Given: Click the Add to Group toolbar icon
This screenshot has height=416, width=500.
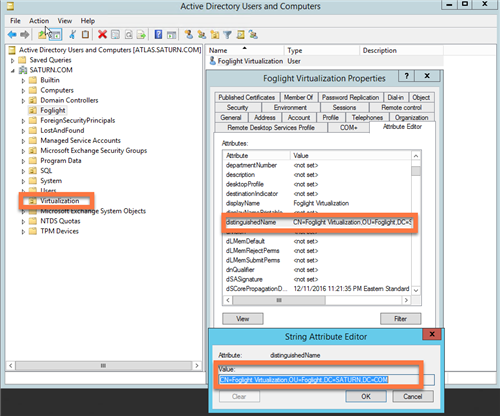Looking at the screenshot, I should point(253,34).
